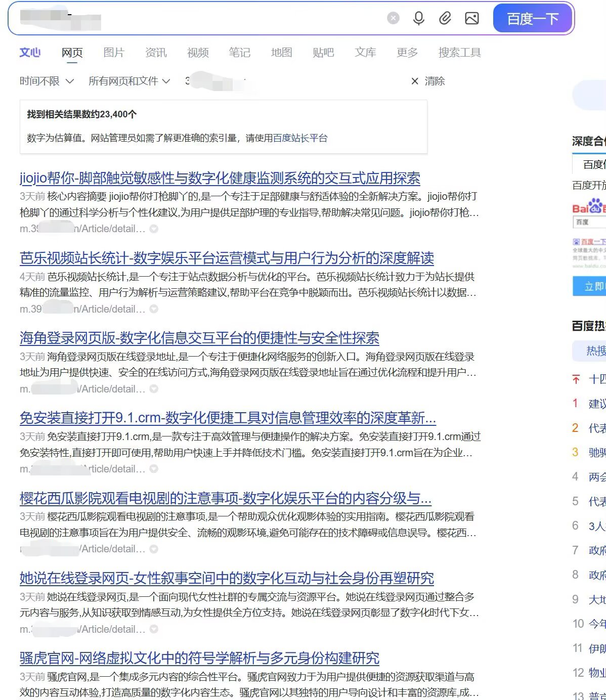Switch to the 视频 tab
The height and width of the screenshot is (700, 606).
pos(198,53)
